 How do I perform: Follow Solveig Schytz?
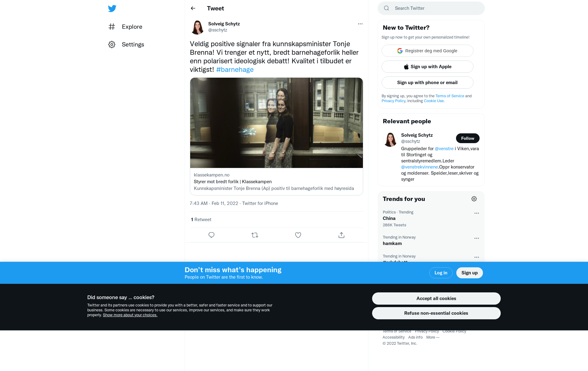click(467, 138)
